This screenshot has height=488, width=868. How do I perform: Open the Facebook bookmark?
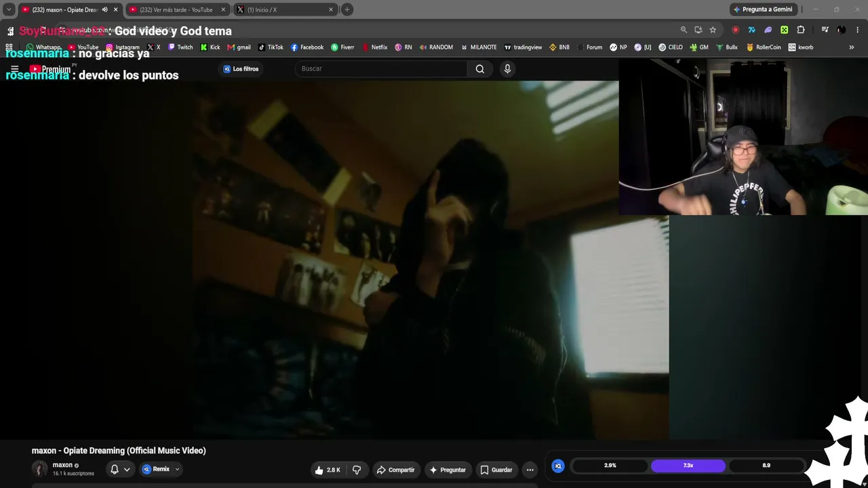point(307,47)
